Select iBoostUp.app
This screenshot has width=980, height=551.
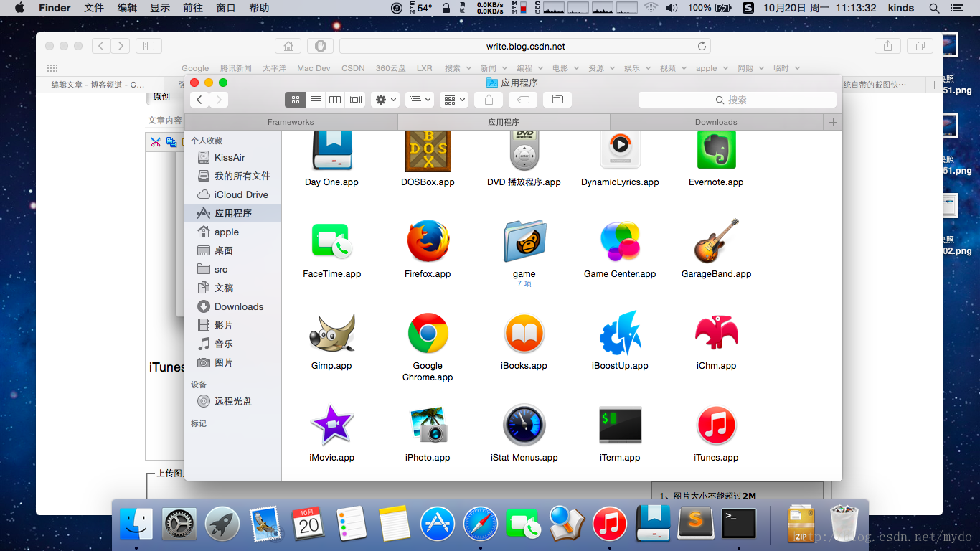pos(620,334)
